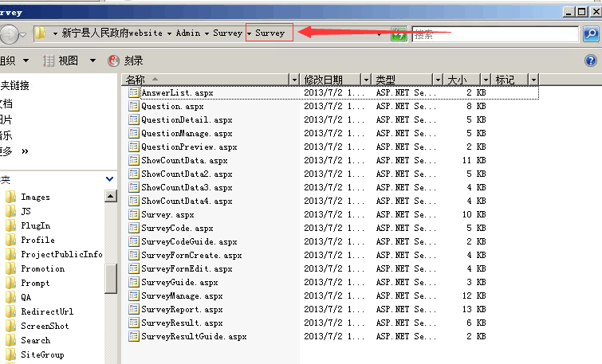Select the ProjectPublicInfo folder in tree

click(x=61, y=254)
